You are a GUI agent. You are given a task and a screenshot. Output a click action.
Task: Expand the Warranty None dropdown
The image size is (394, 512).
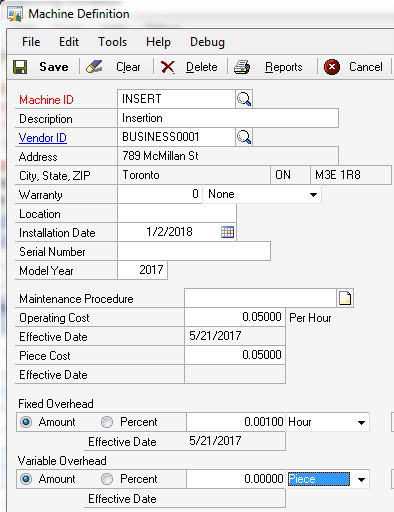tap(313, 194)
